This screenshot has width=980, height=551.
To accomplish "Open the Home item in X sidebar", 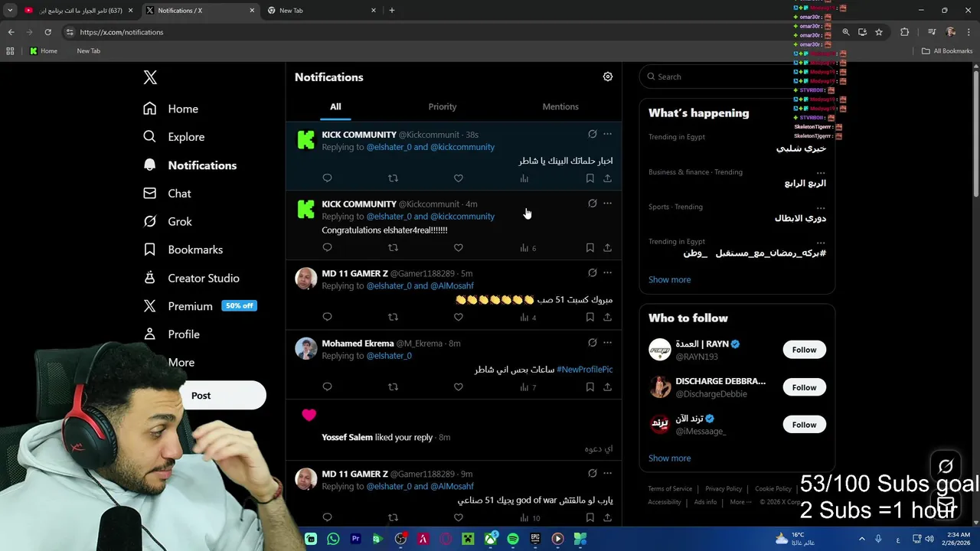I will pyautogui.click(x=171, y=109).
